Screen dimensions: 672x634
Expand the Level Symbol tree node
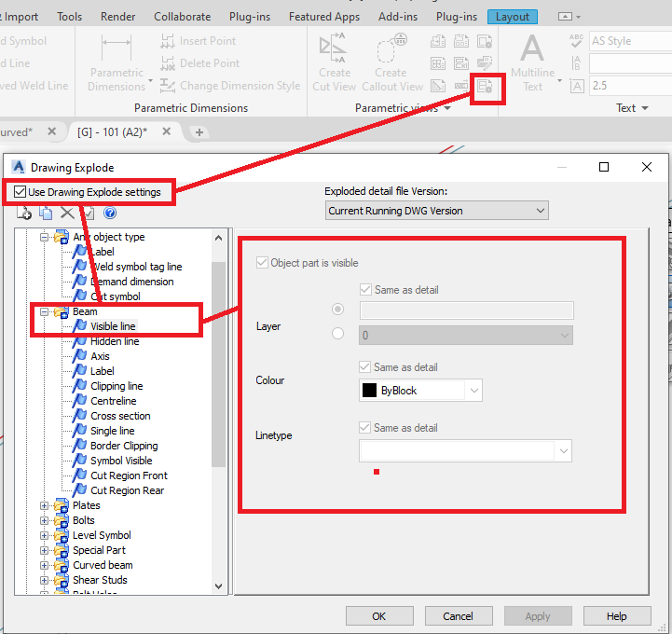44,536
